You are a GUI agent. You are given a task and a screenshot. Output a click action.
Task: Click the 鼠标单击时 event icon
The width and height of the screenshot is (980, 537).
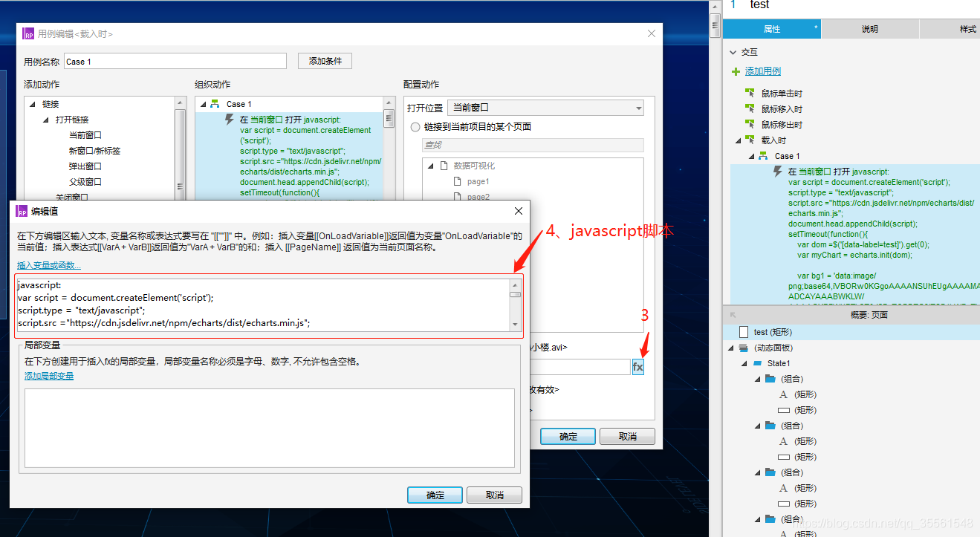(x=750, y=94)
